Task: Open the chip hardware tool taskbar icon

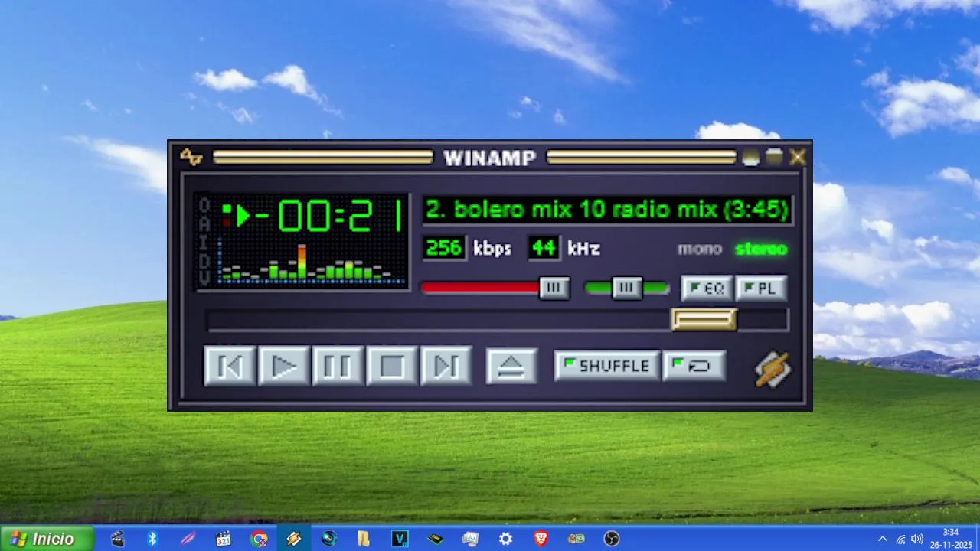Action: pos(435,539)
